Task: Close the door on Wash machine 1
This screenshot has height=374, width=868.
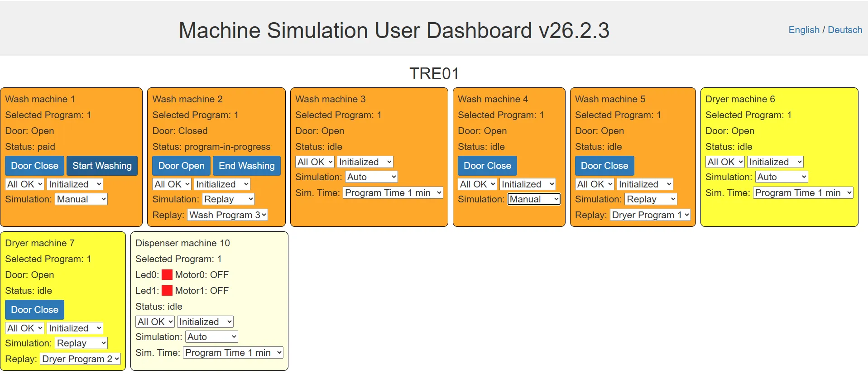Action: pyautogui.click(x=35, y=166)
